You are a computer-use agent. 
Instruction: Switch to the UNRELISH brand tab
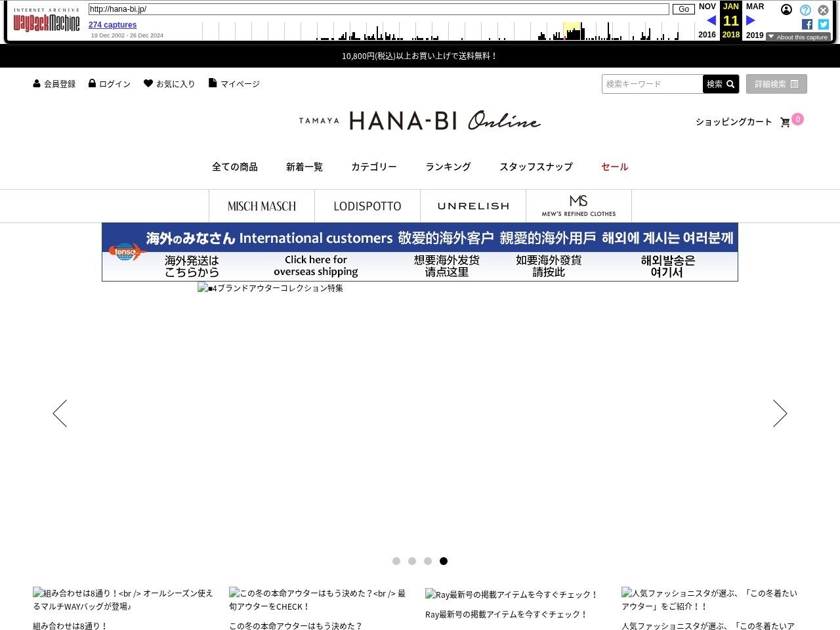(x=473, y=206)
